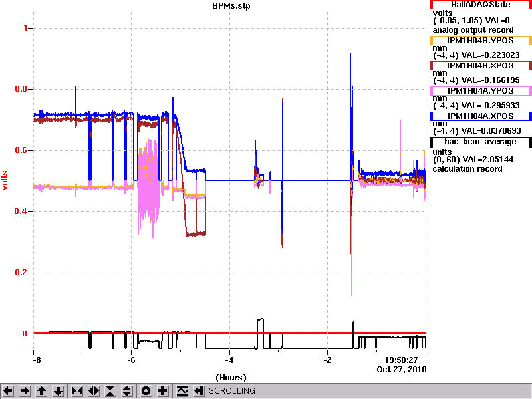The height and width of the screenshot is (399, 532).
Task: Click the SCROLLING status label
Action: [232, 391]
